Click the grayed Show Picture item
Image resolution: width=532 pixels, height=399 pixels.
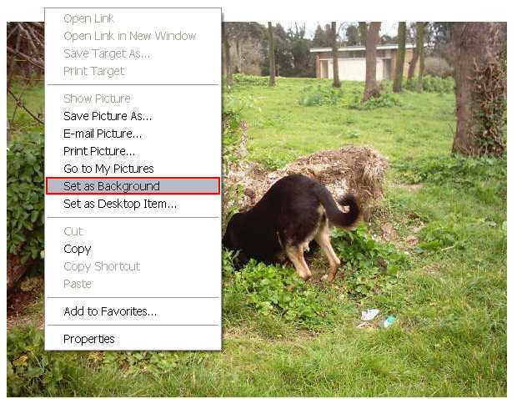pyautogui.click(x=133, y=98)
